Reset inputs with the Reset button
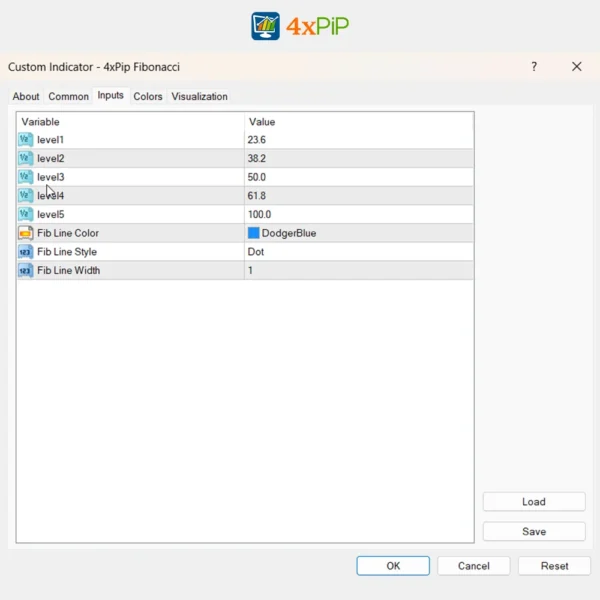 click(x=554, y=566)
